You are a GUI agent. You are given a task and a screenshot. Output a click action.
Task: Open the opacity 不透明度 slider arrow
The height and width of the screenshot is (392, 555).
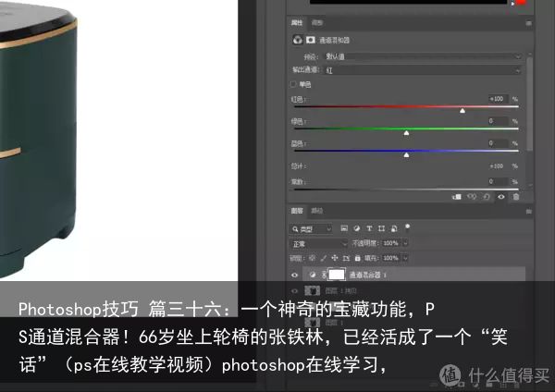tap(405, 243)
